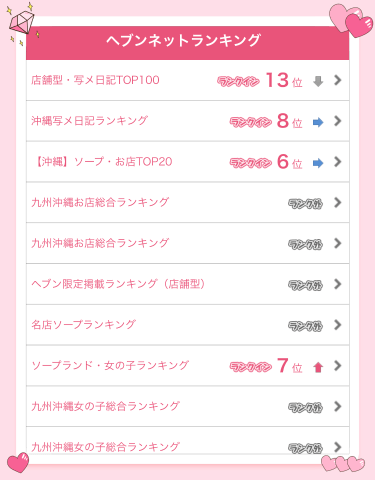Open ソープランド・女の子ランキング link
The image size is (375, 480).
click(x=188, y=366)
